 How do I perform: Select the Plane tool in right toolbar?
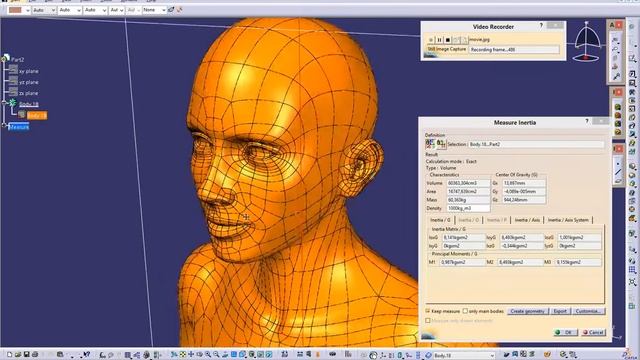[618, 181]
